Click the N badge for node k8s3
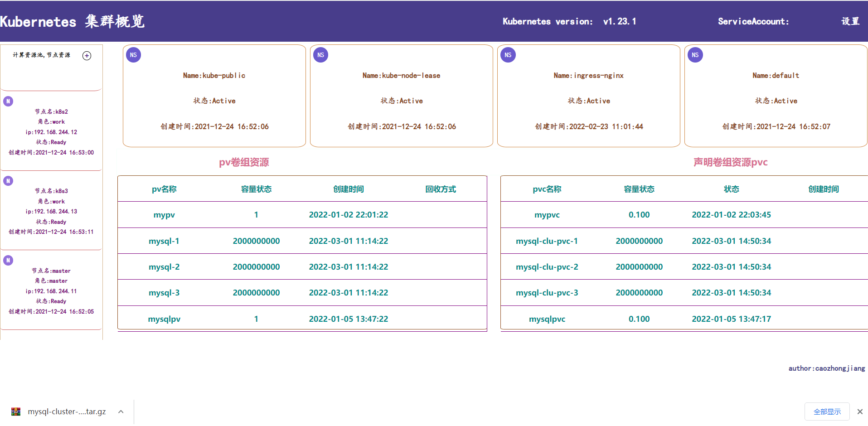868x426 pixels. 8,181
